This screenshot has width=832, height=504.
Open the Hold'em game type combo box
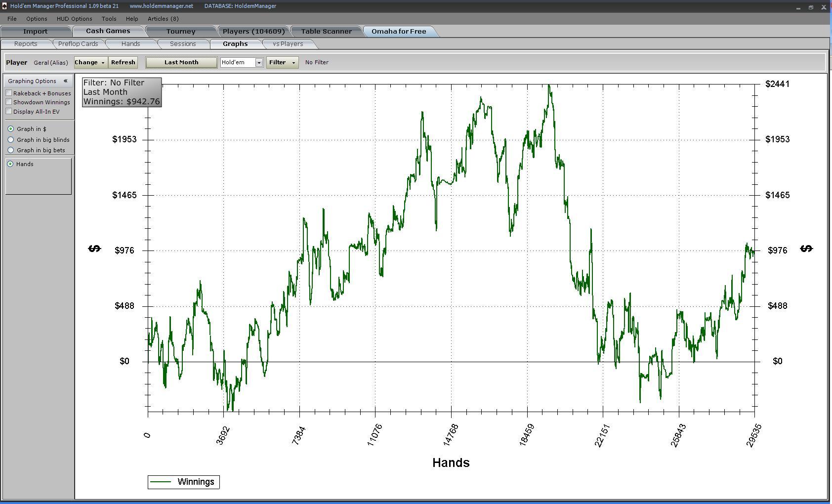pos(242,62)
